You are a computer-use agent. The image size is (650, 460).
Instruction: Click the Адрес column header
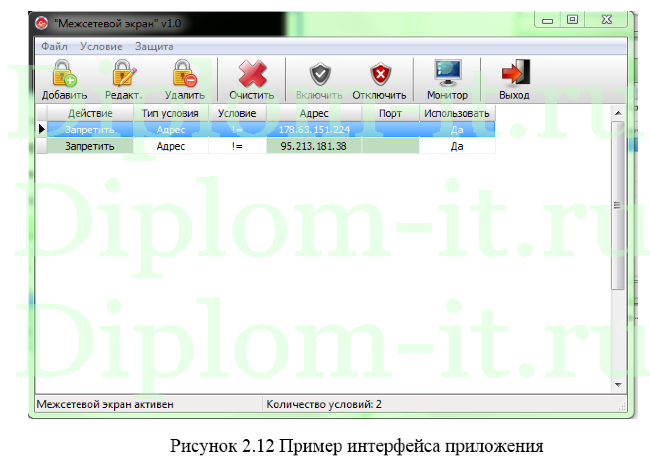tap(314, 114)
